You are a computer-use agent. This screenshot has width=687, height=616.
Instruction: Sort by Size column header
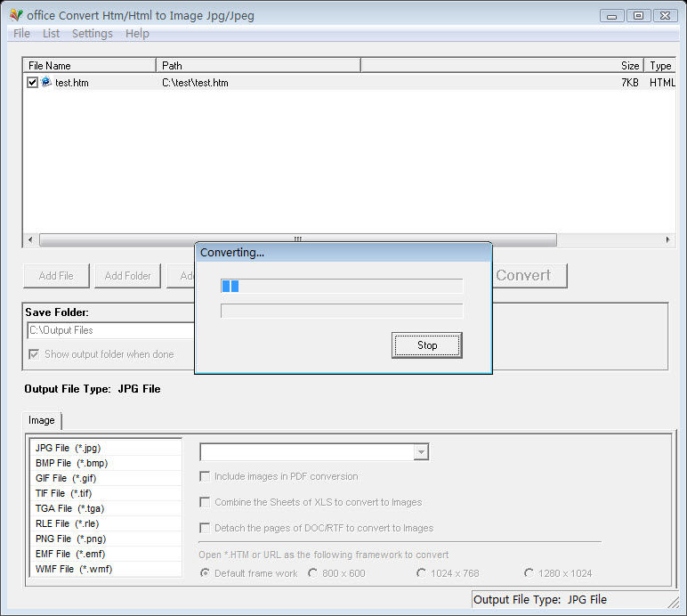[x=502, y=65]
